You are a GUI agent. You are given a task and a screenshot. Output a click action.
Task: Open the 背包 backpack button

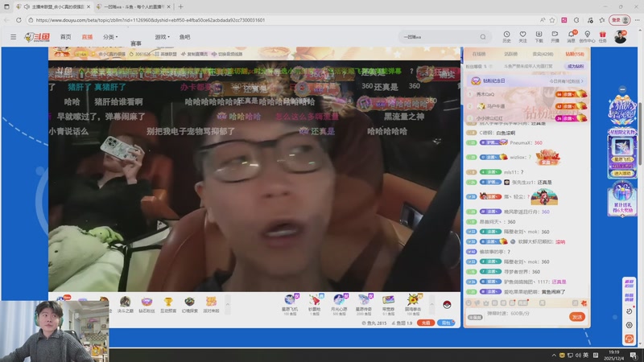(x=446, y=323)
